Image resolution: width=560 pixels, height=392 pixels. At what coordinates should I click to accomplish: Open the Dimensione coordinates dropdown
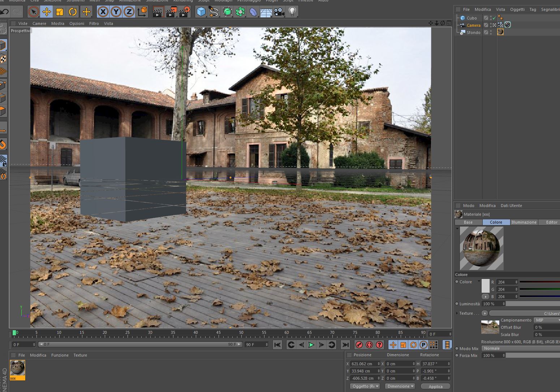coord(400,386)
